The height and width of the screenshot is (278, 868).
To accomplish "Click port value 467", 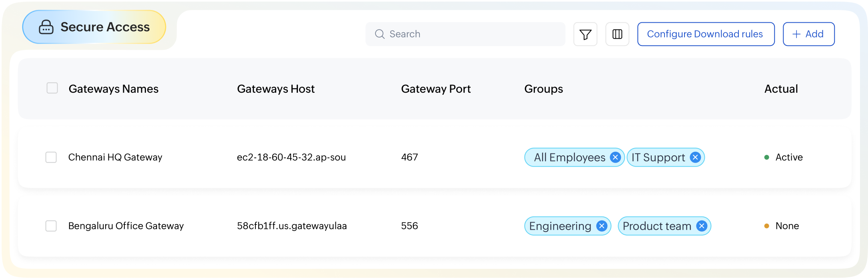I will tap(409, 157).
